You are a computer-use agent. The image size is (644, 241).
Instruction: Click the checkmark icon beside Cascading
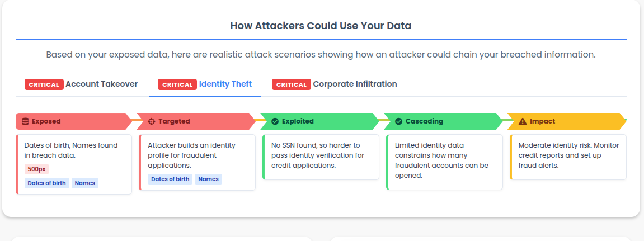point(398,121)
